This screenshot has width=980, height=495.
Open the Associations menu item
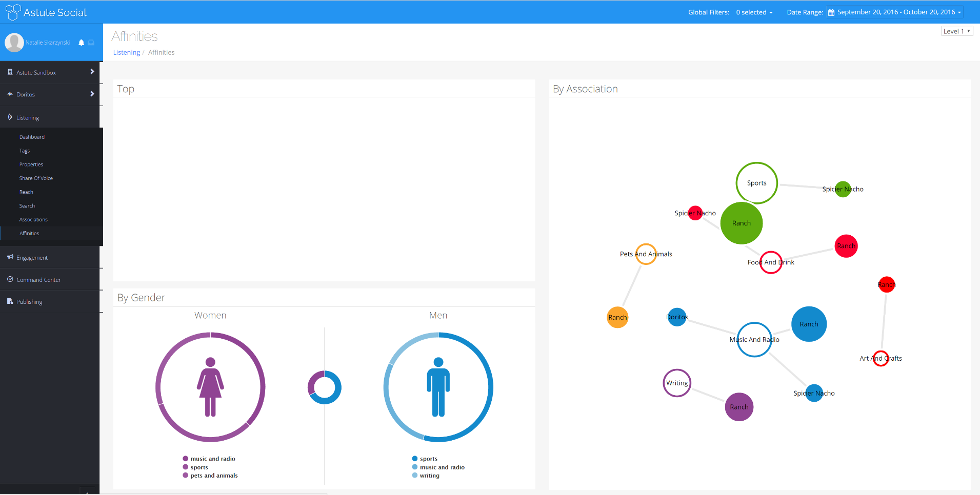[33, 220]
